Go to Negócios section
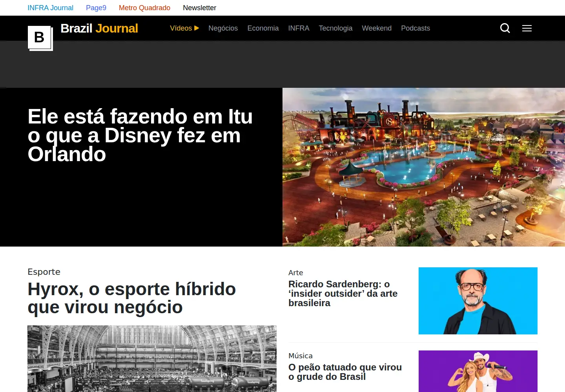This screenshot has height=392, width=565. click(223, 28)
